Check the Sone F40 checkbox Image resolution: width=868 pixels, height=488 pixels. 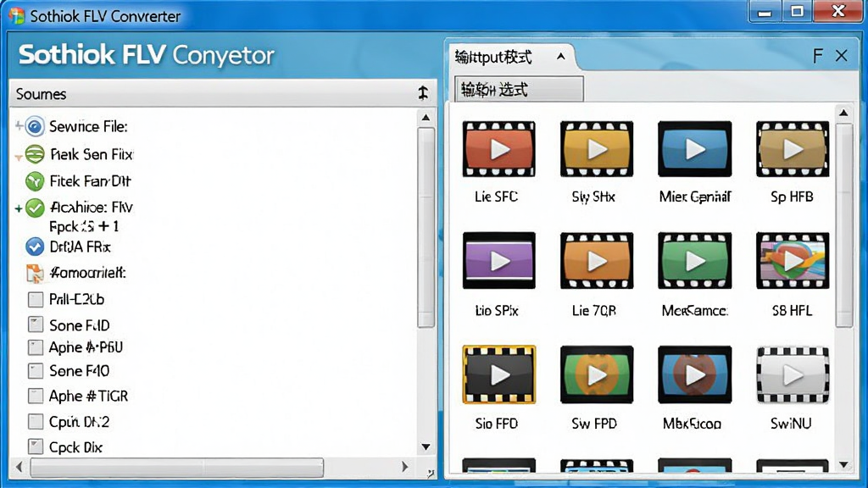click(36, 371)
